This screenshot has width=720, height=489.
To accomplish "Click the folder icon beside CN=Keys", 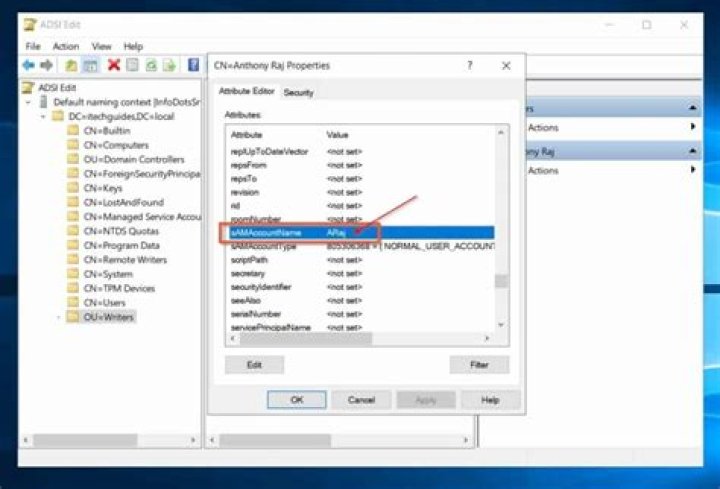I will click(73, 187).
